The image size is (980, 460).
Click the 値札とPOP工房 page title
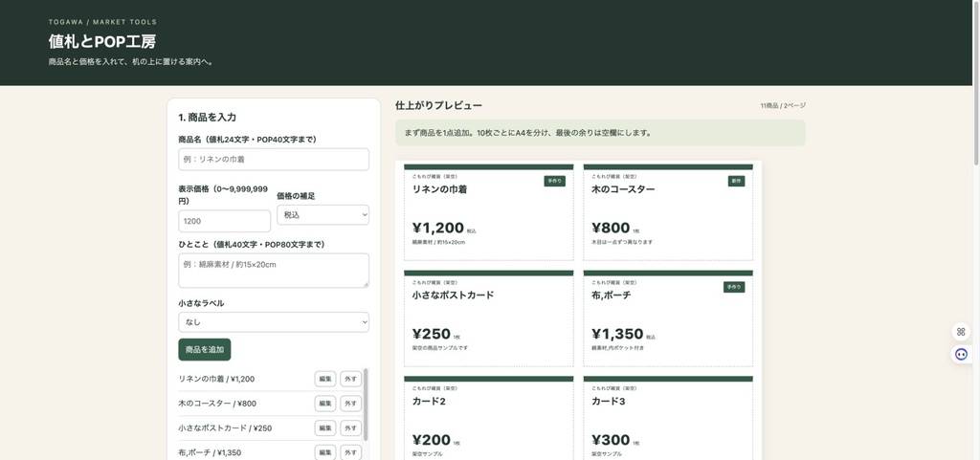point(102,42)
